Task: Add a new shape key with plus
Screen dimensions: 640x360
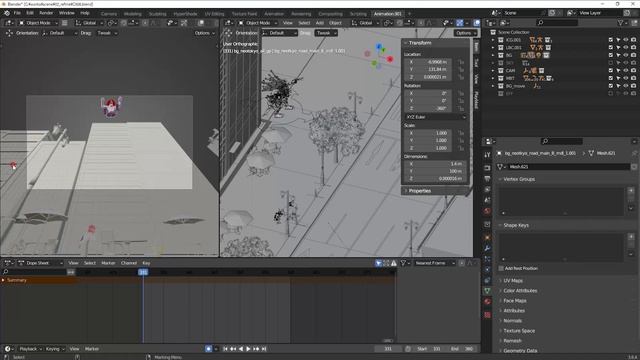Action: (631, 236)
